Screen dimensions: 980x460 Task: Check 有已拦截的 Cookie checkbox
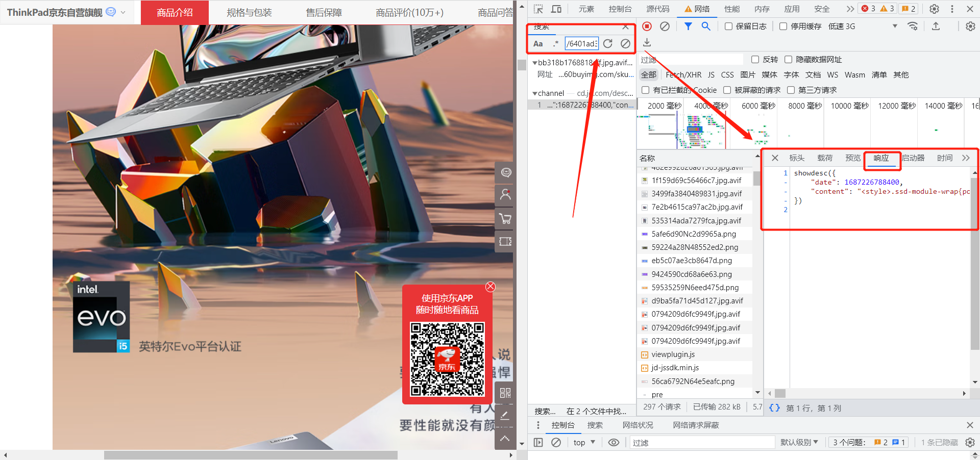click(645, 90)
